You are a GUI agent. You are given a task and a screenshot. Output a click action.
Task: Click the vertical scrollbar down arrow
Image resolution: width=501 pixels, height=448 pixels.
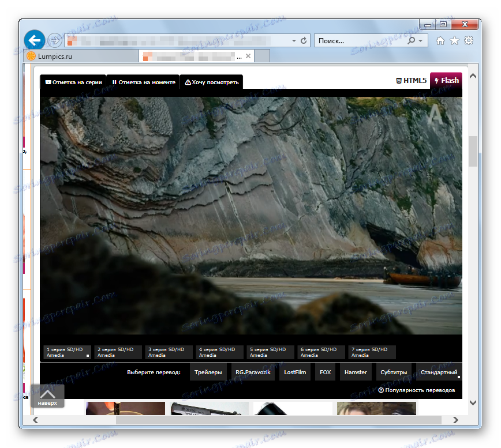pos(473,402)
